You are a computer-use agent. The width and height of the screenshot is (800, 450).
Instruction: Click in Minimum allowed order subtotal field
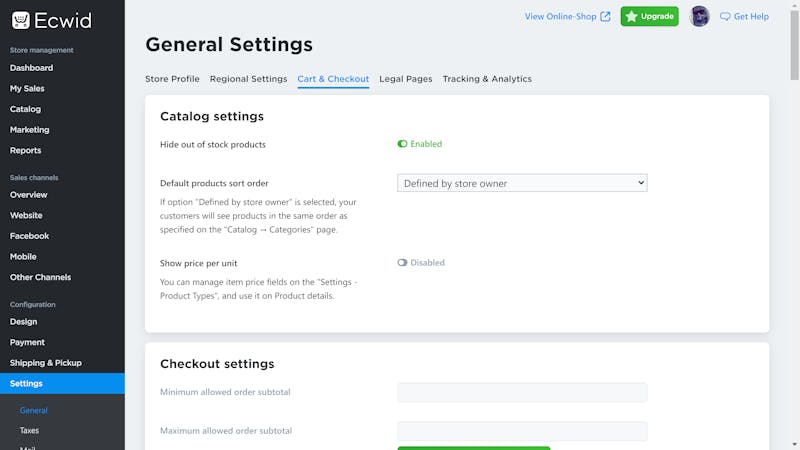point(522,392)
